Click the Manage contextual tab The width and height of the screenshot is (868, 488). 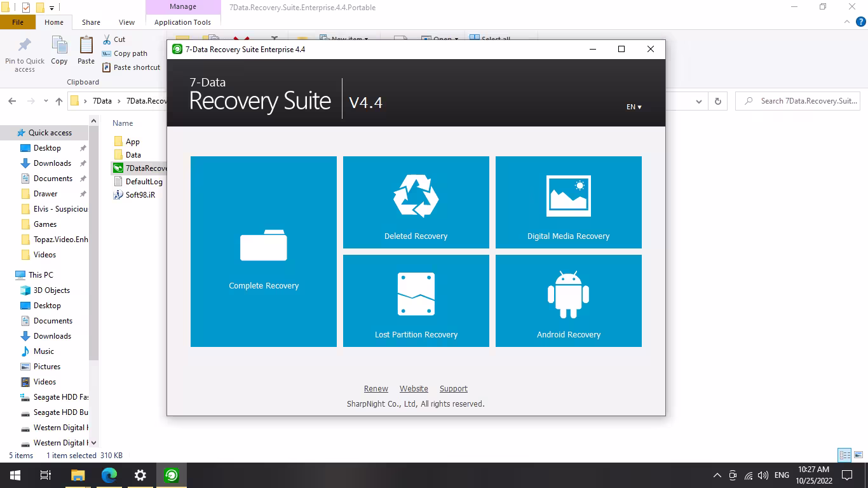183,7
